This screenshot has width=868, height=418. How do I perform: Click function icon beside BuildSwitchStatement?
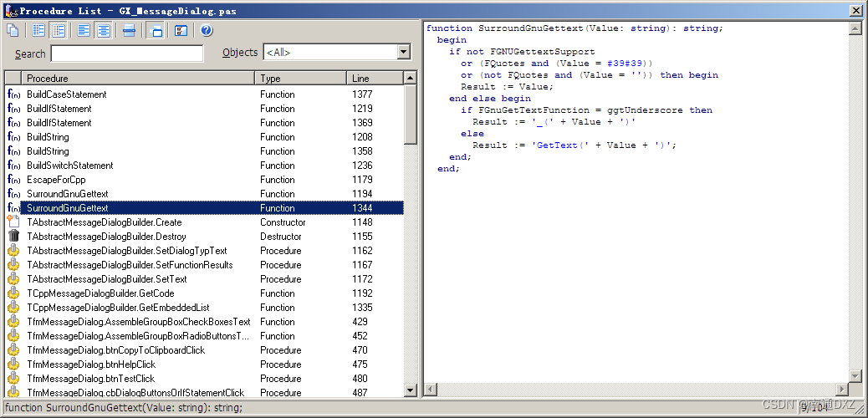point(14,166)
